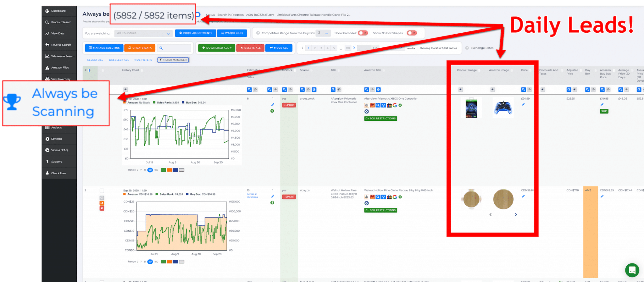644x282 pixels.
Task: Sort by the # column arrow
Action: [90, 70]
